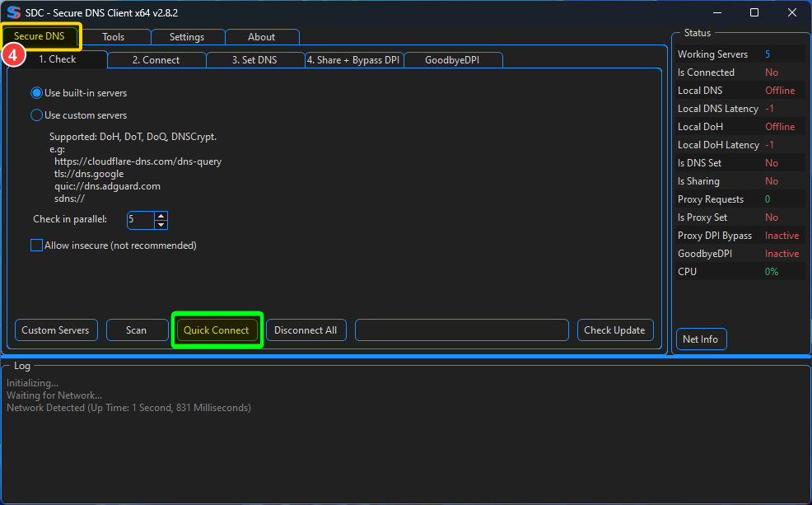
Task: Start a Scan of servers
Action: coord(137,330)
